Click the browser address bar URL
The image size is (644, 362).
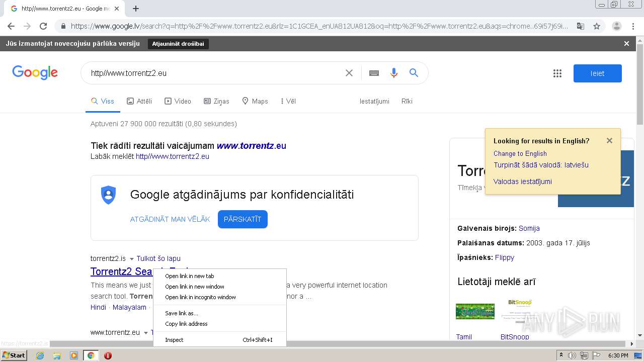[319, 26]
